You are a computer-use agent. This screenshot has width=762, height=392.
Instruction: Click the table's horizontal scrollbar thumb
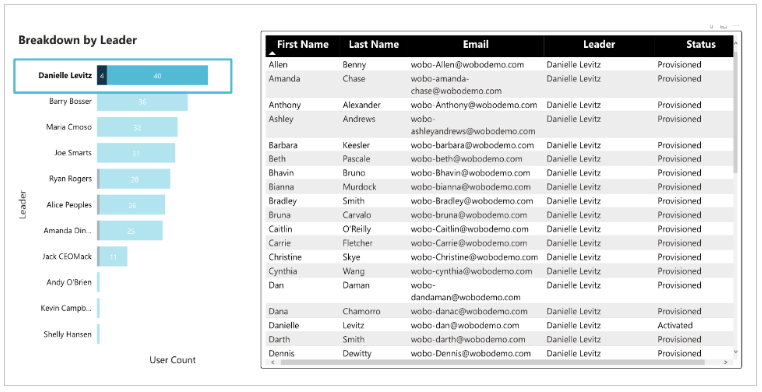tap(492, 362)
